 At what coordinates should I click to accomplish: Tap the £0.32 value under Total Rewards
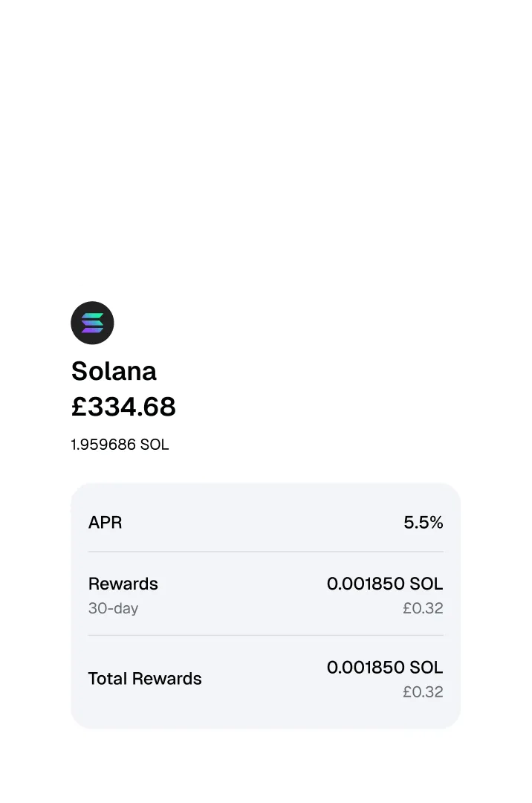pos(423,692)
